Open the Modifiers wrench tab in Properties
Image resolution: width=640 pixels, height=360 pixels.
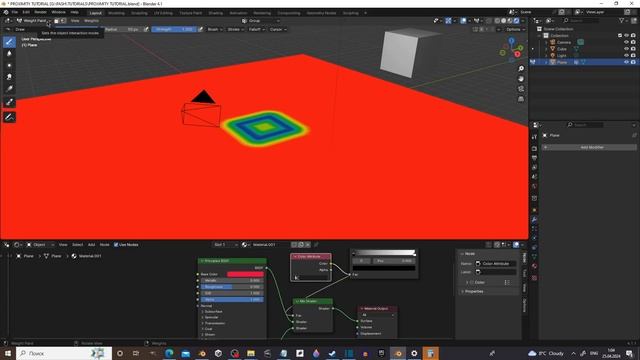pyautogui.click(x=534, y=220)
